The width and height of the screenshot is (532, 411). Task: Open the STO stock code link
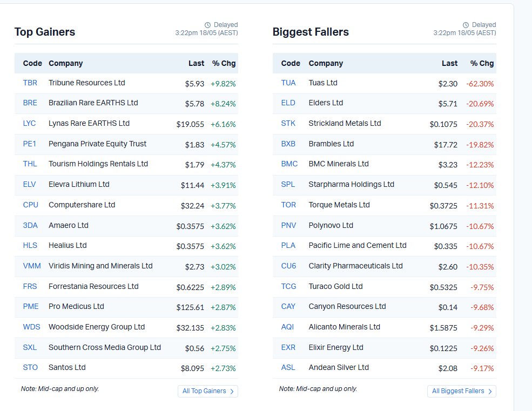coord(30,368)
